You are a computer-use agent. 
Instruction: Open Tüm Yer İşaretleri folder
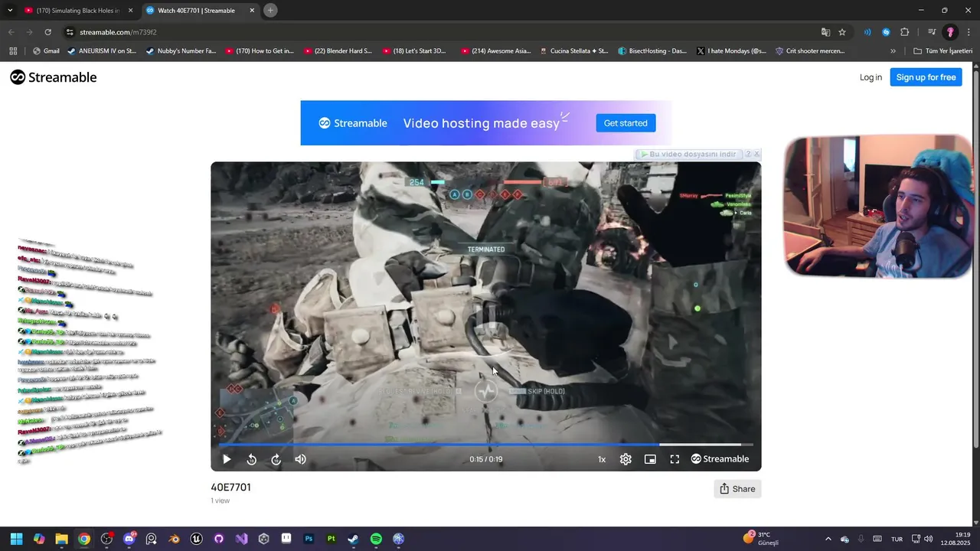(x=943, y=51)
